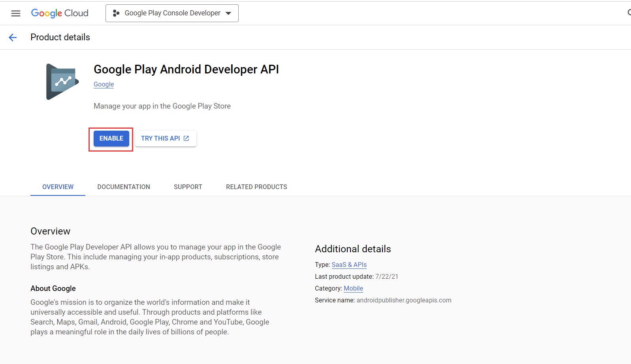Click the Additional details heading
This screenshot has width=631, height=364.
[352, 249]
